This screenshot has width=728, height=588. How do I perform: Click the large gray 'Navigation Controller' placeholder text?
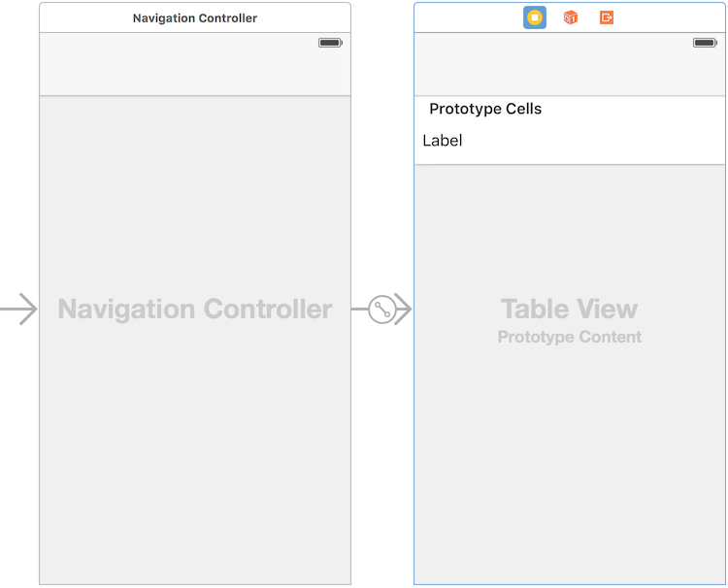[x=195, y=310]
